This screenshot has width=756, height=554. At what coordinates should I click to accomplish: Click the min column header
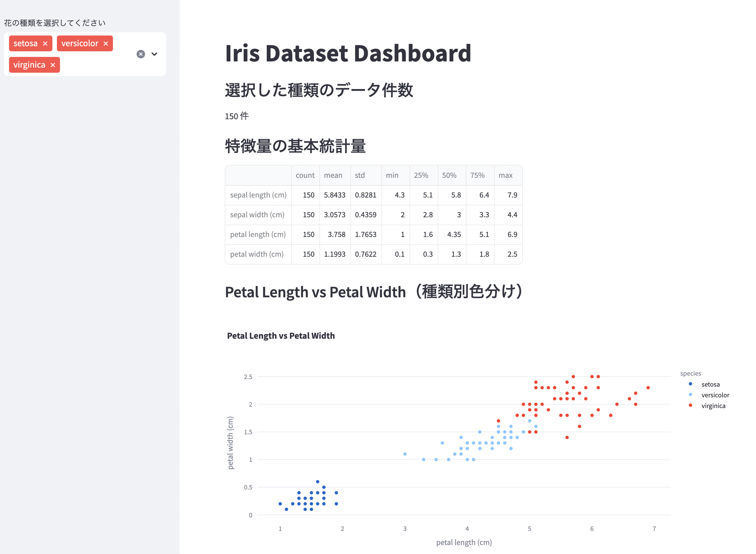(392, 175)
